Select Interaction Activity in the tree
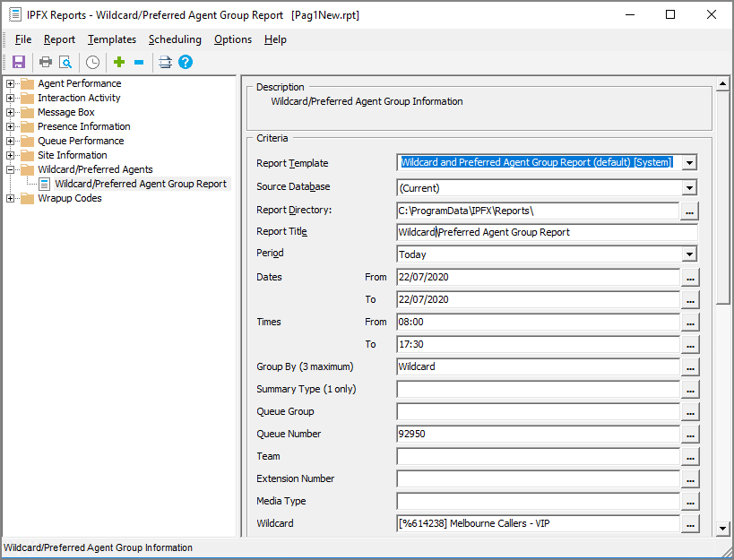Screen dimensions: 734x560 (79, 99)
